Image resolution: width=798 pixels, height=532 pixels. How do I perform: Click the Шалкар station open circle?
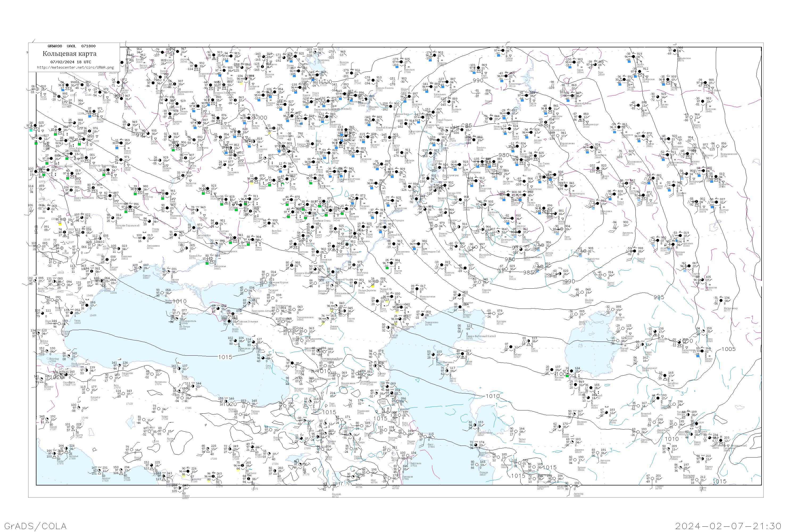[x=582, y=292]
